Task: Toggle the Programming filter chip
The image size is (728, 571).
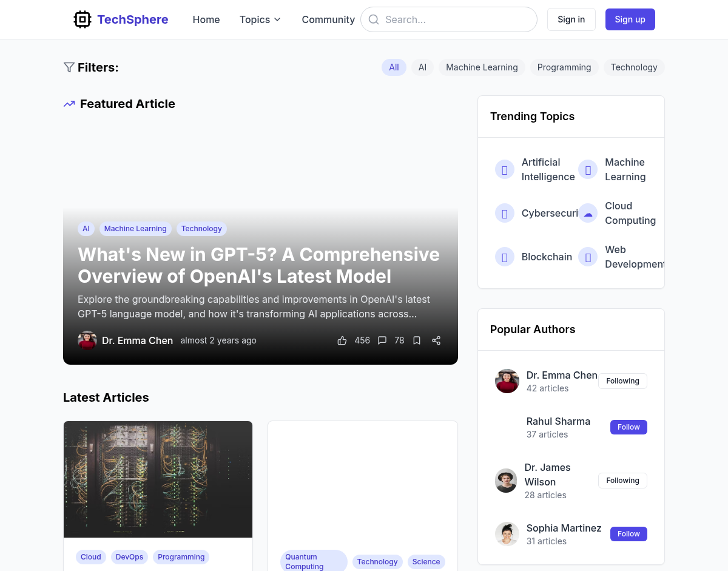Action: pos(564,67)
